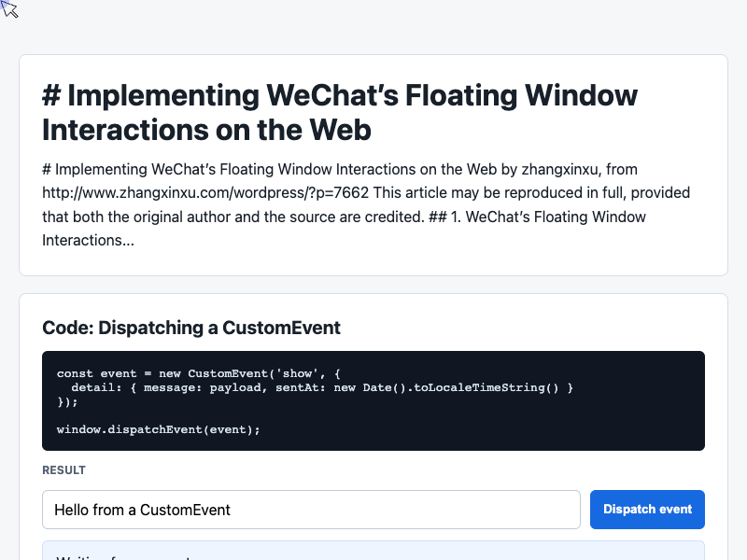Click the Dispatch event button

(647, 509)
